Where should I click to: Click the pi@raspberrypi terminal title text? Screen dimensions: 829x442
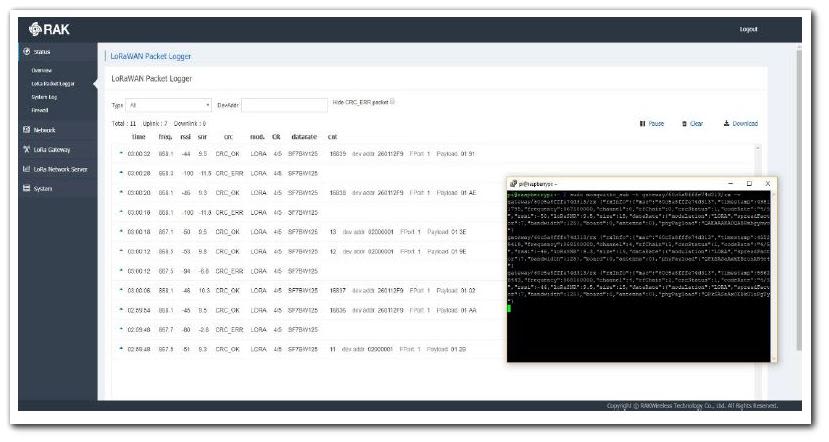tap(538, 184)
